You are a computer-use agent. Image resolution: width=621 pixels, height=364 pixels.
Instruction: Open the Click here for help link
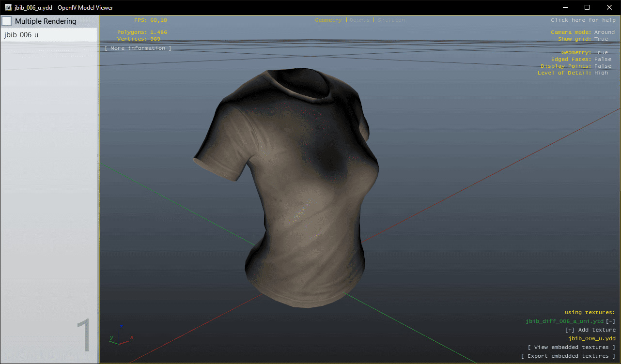[x=583, y=20]
